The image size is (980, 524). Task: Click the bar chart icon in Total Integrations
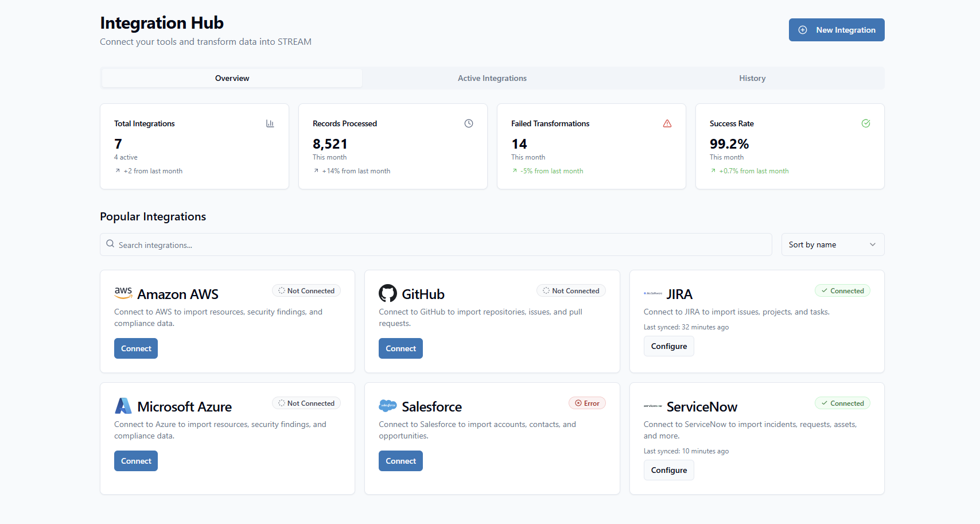tap(270, 123)
